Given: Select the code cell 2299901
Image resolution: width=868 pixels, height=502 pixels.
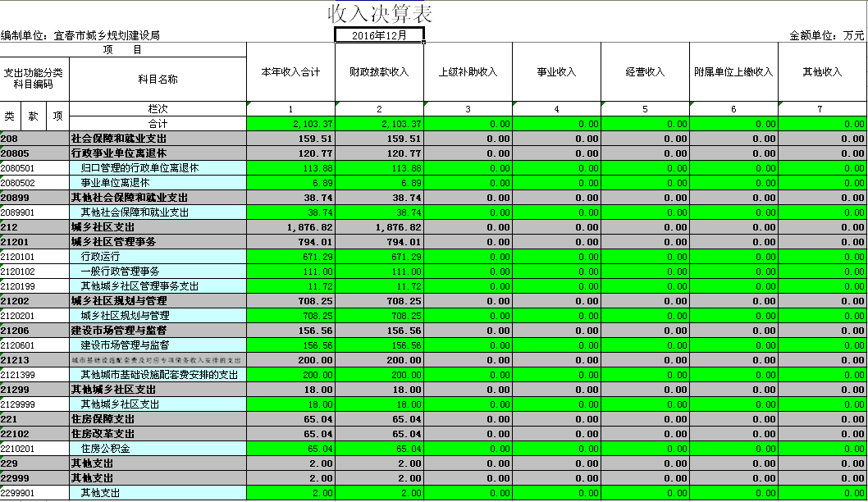Looking at the screenshot, I should click(x=34, y=493).
